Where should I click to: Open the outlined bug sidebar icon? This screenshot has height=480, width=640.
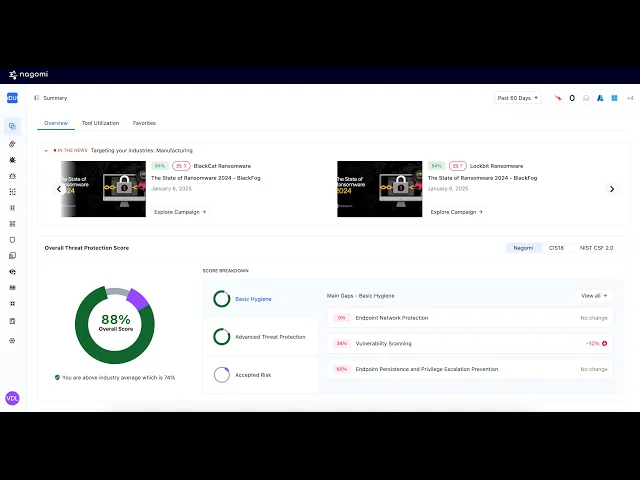pyautogui.click(x=12, y=176)
